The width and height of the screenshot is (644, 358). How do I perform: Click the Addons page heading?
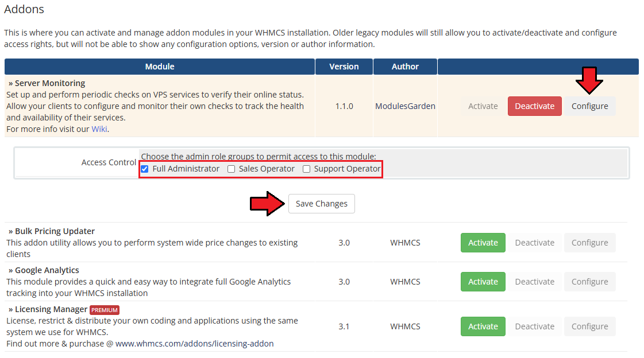(x=24, y=9)
